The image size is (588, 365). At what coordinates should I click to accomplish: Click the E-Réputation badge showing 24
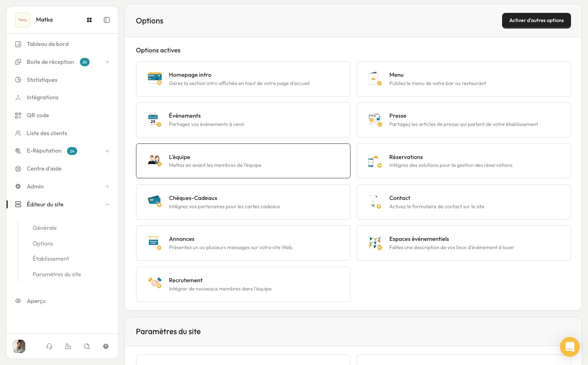pyautogui.click(x=72, y=151)
